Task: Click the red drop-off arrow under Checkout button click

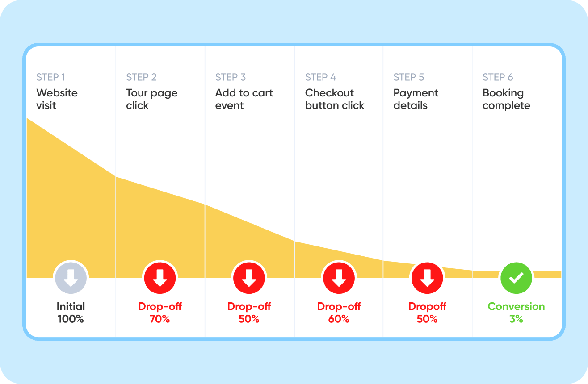Action: pyautogui.click(x=339, y=278)
